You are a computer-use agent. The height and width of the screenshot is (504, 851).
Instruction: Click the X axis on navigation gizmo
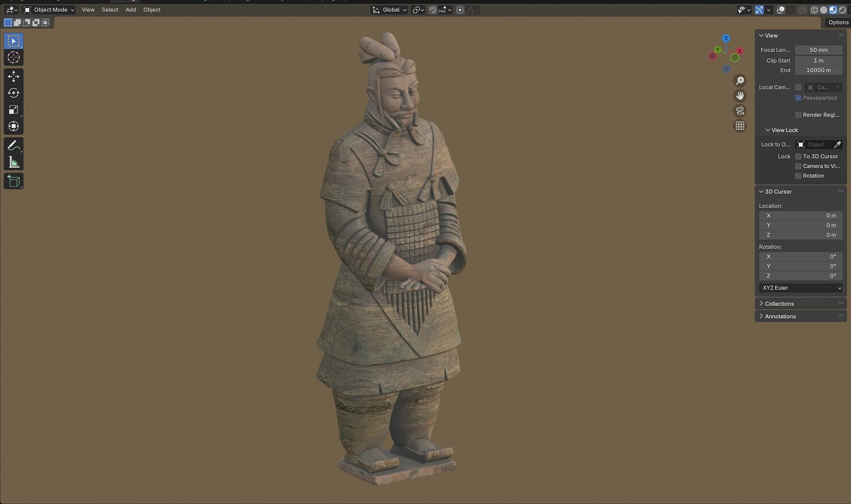(x=739, y=51)
